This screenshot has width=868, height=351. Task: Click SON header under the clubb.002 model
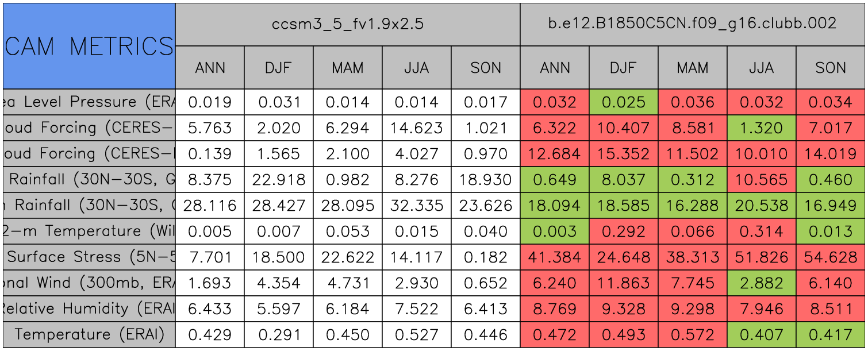[x=831, y=68]
